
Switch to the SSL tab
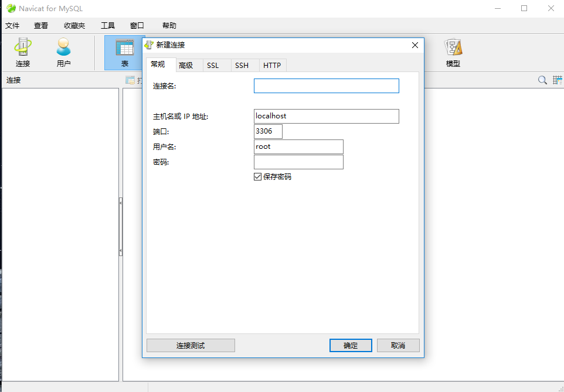click(214, 65)
